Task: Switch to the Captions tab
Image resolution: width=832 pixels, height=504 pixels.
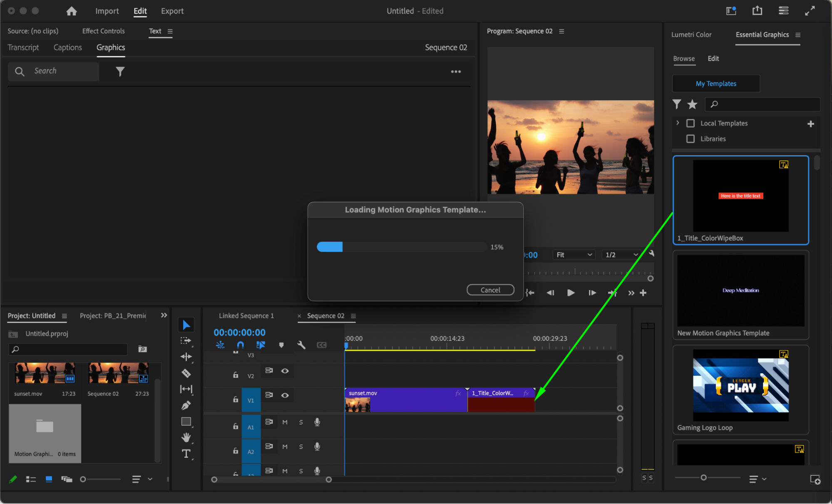Action: 67,47
